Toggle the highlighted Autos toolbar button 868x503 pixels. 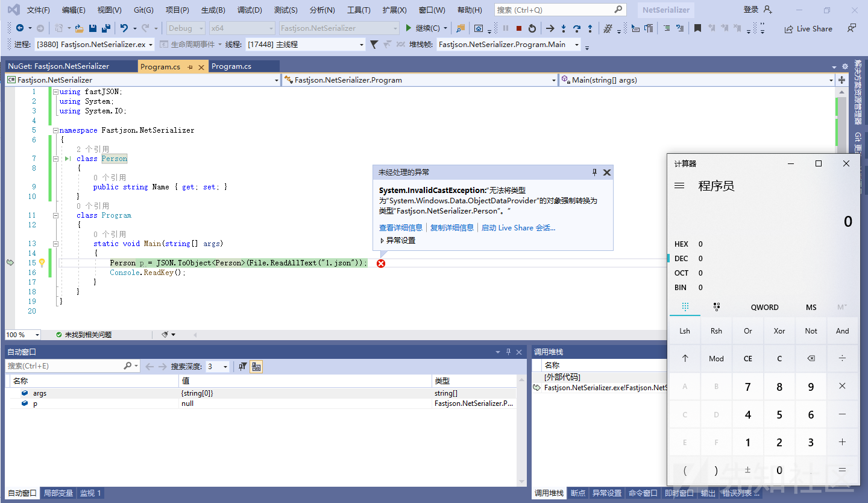256,366
